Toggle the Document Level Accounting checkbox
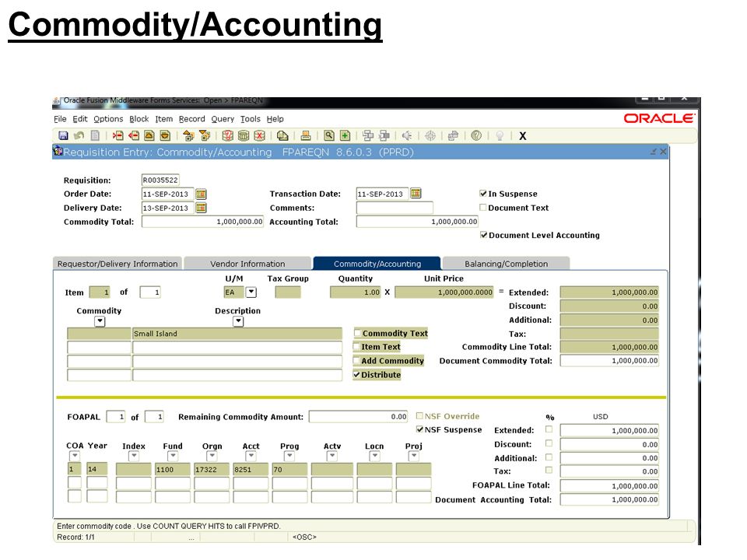The image size is (747, 560). (x=483, y=235)
